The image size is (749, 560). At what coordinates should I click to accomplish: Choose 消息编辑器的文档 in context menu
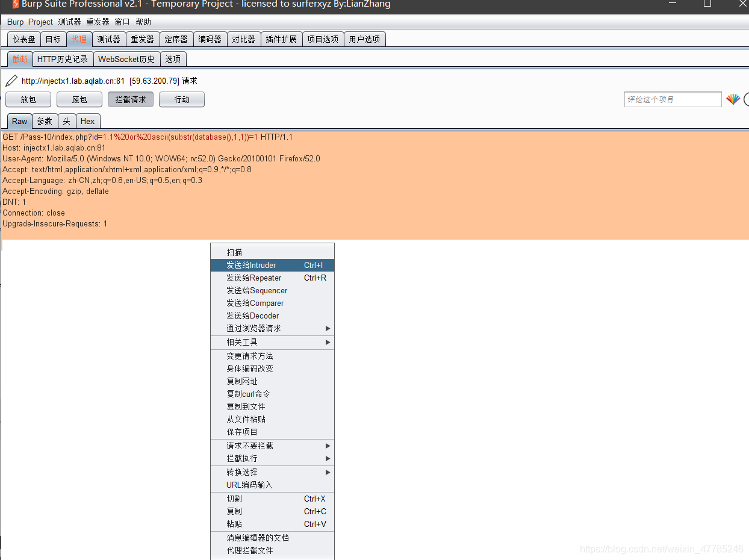click(x=272, y=538)
